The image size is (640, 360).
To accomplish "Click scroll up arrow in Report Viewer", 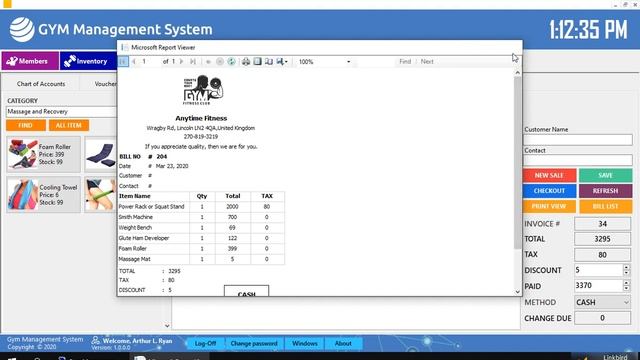I will pyautogui.click(x=518, y=72).
